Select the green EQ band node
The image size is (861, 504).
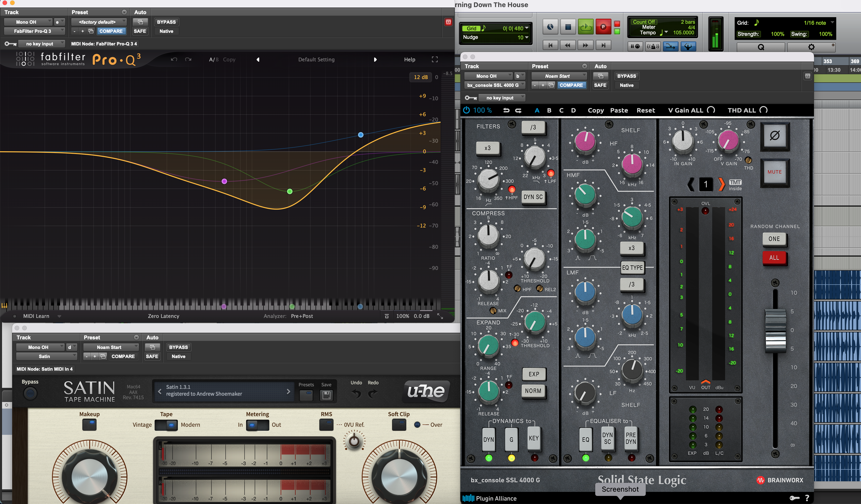pos(290,192)
